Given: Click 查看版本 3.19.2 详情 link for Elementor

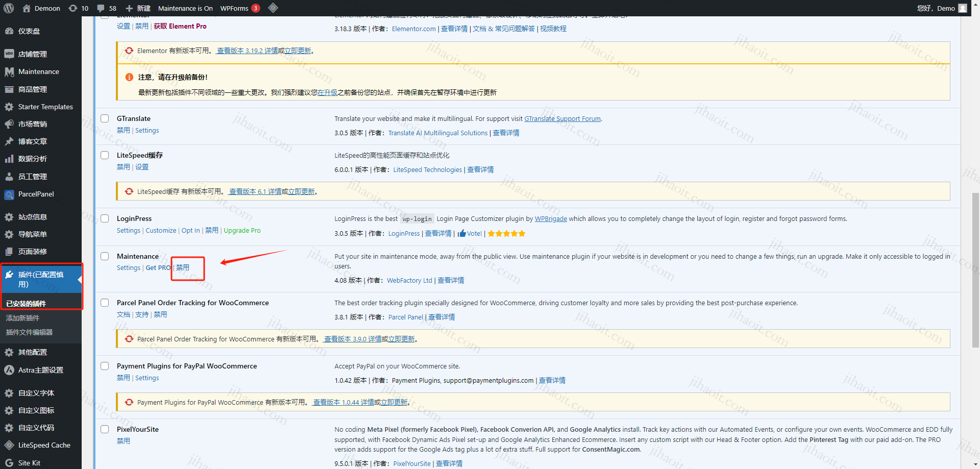Looking at the screenshot, I should 248,51.
